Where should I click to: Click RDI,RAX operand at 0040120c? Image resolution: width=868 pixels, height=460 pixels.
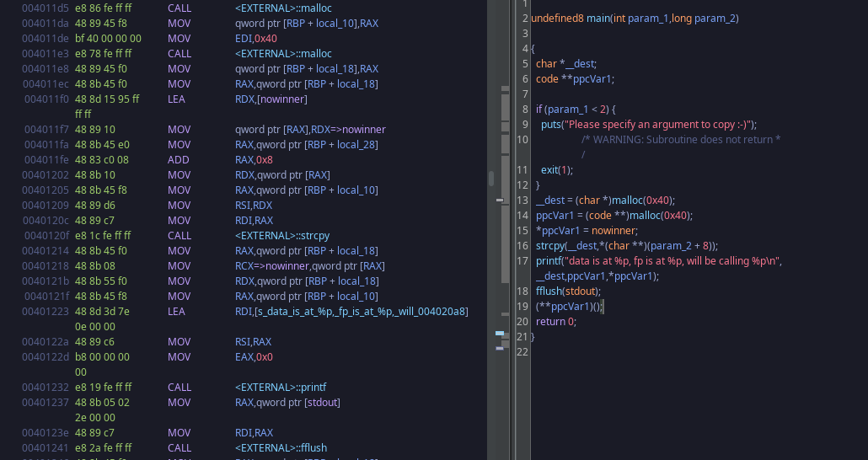click(x=255, y=221)
